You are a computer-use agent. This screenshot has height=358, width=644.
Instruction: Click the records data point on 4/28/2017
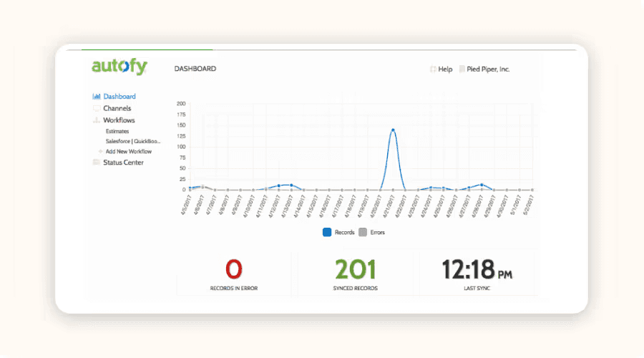(482, 185)
